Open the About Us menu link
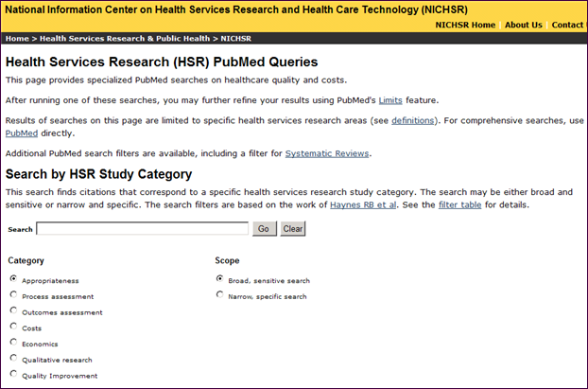The width and height of the screenshot is (588, 389). [x=523, y=25]
